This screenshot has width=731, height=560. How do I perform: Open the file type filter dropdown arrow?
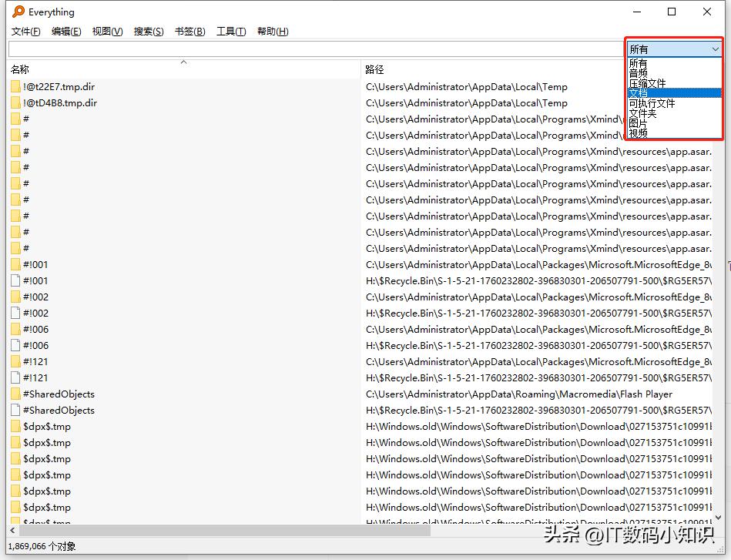tap(716, 48)
